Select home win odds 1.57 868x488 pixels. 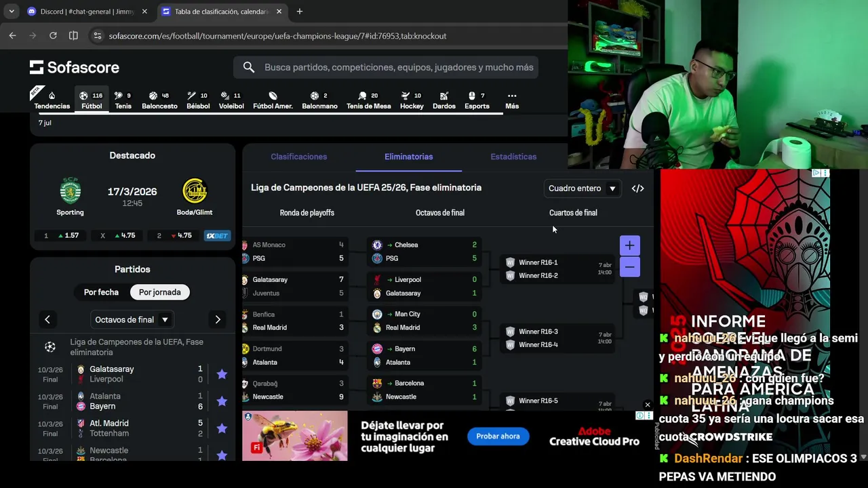[x=62, y=236]
